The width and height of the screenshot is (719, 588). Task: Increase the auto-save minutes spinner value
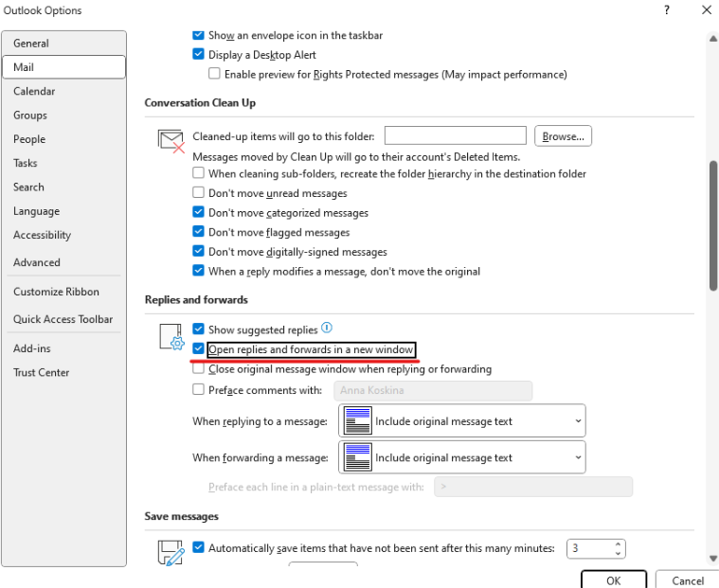[x=618, y=543]
